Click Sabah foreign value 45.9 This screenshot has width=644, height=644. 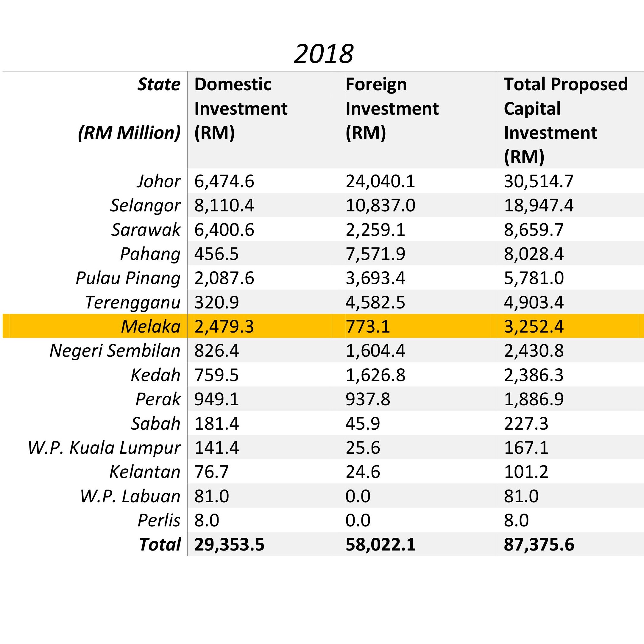[x=363, y=423]
